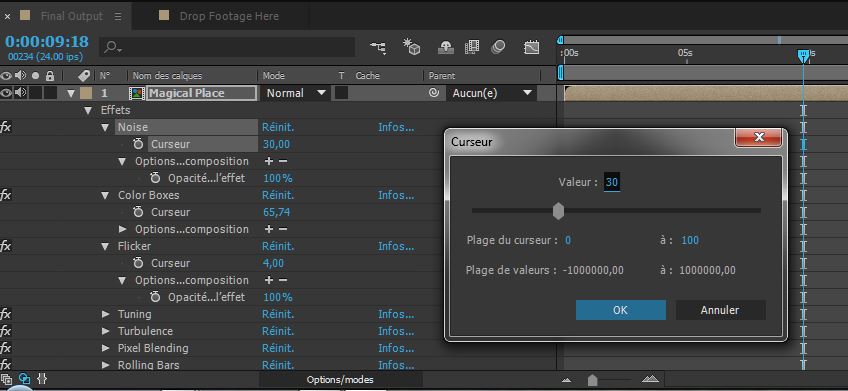Click the timeline zoom slider handle
Screen dimensions: 848x391
pyautogui.click(x=593, y=380)
